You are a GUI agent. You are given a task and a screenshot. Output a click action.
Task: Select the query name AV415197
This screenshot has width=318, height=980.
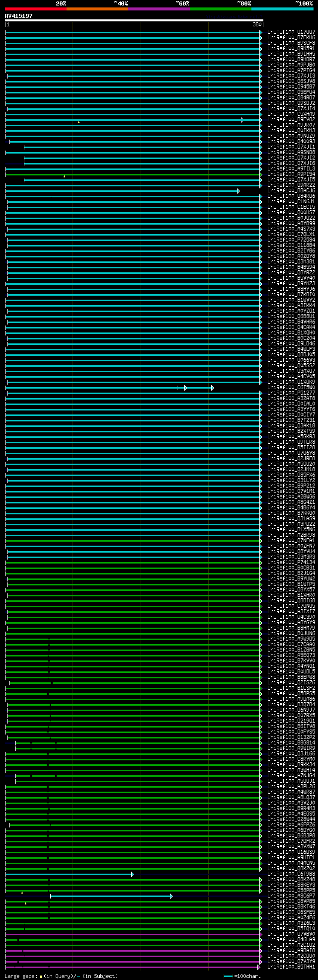[x=19, y=16]
